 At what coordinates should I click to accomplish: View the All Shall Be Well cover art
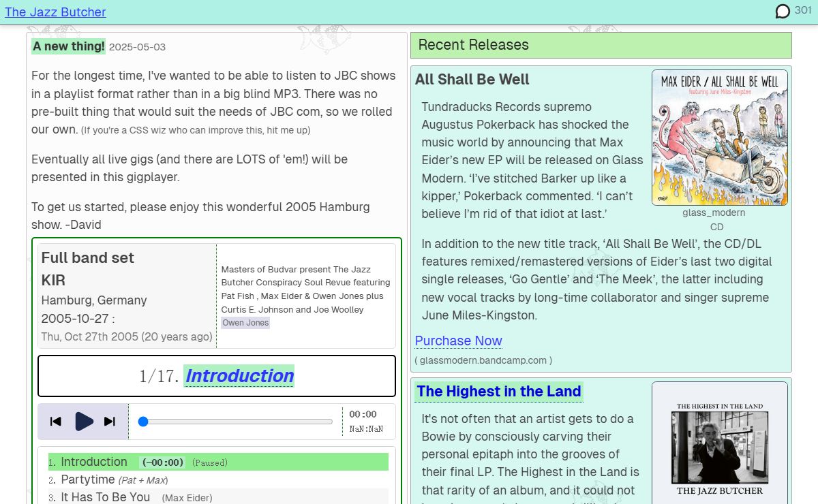tap(719, 138)
